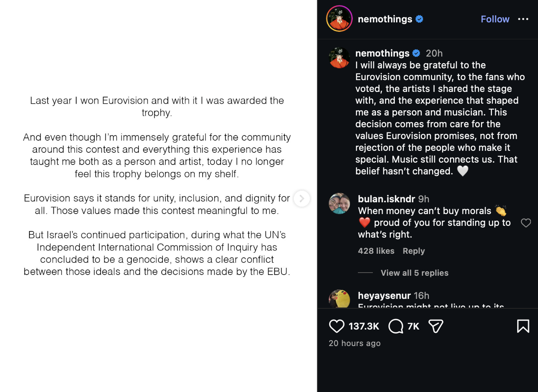
Task: View the 428 likes on the comment
Action: coord(376,251)
